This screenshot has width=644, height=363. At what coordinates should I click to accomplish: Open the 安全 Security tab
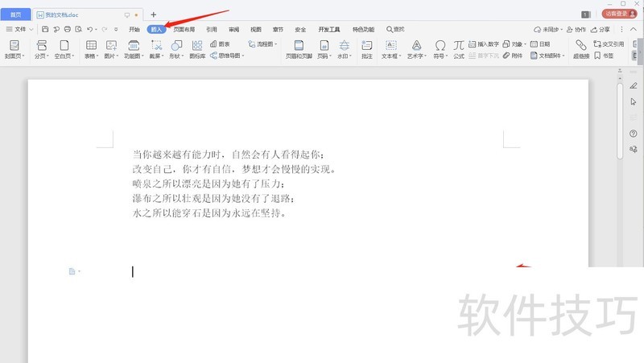point(300,29)
